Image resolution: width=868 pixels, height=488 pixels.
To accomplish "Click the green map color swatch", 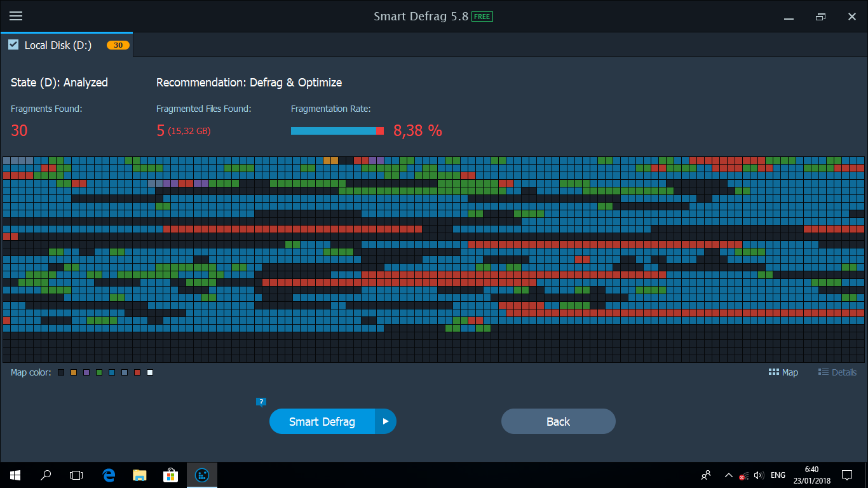I will coord(99,372).
